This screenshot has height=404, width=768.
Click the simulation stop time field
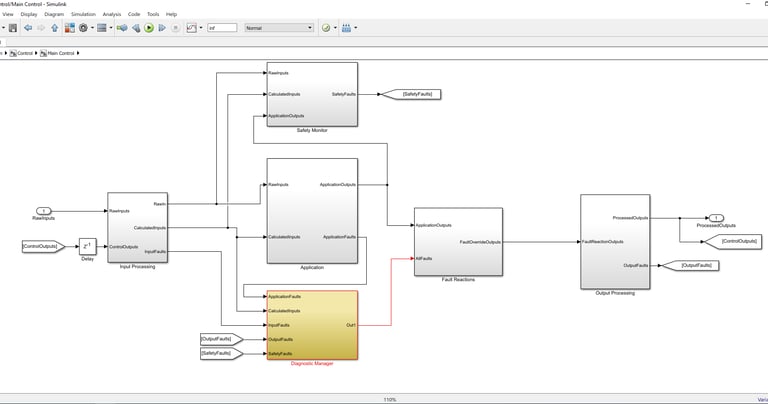tap(222, 28)
